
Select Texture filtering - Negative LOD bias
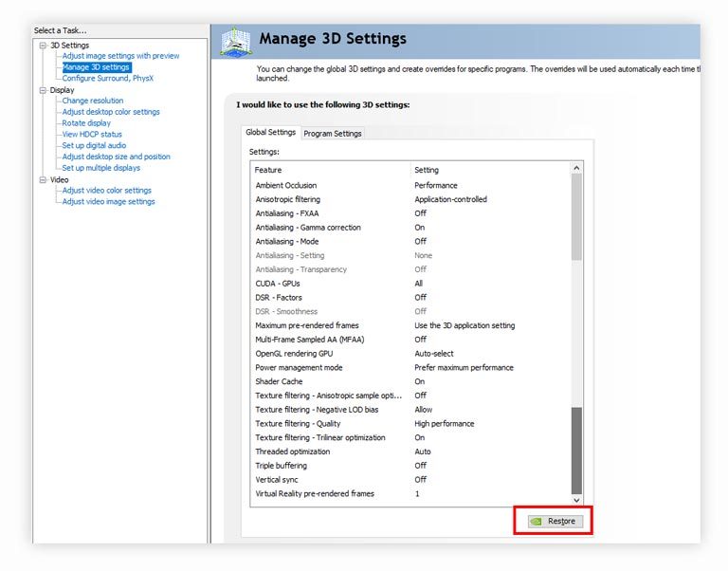coord(410,410)
